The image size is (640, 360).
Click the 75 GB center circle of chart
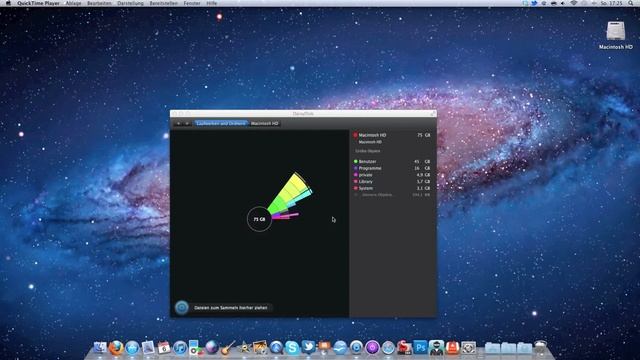tap(259, 219)
